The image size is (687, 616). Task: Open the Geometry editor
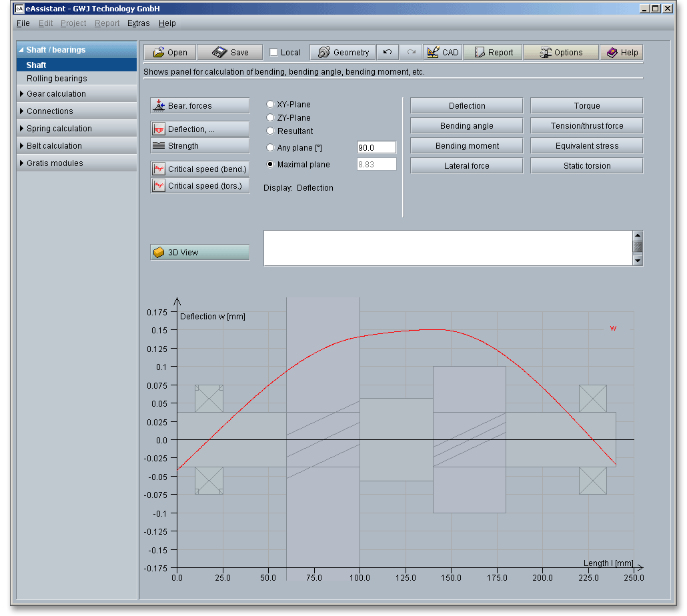pyautogui.click(x=343, y=53)
